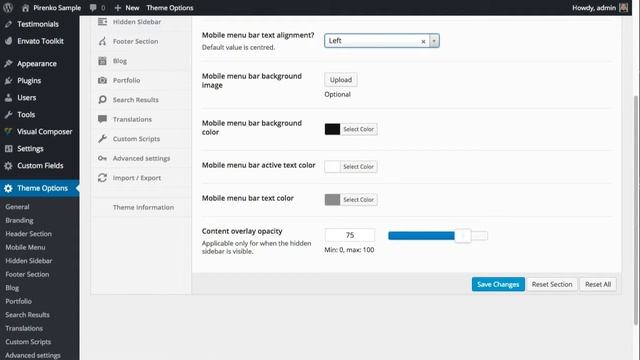
Task: Open the Translations submenu in the sidebar
Action: pyautogui.click(x=24, y=328)
